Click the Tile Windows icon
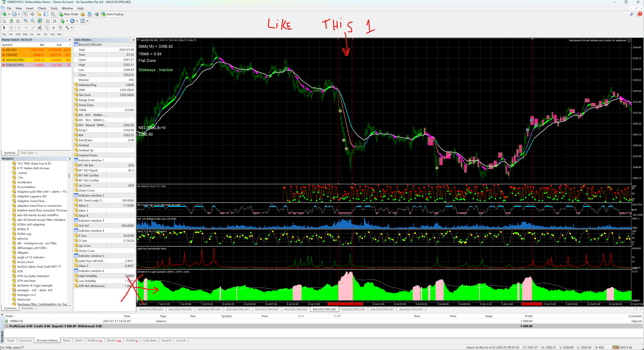Viewport: 644px width, 350px height. 40,21
